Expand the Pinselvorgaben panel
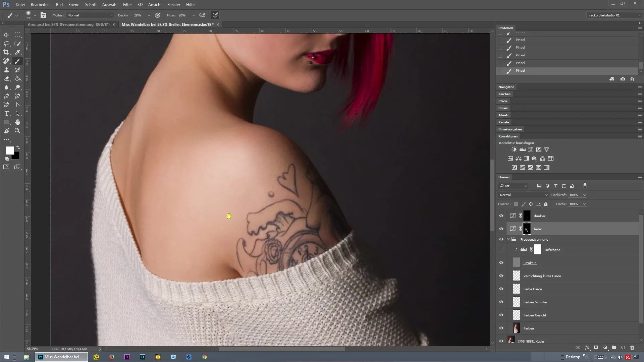 coord(510,129)
